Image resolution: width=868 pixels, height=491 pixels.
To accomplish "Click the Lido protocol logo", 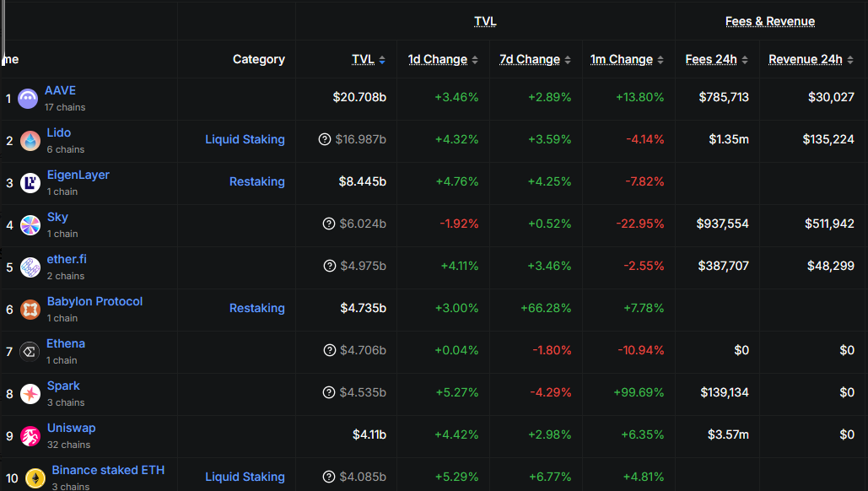I will click(x=30, y=141).
